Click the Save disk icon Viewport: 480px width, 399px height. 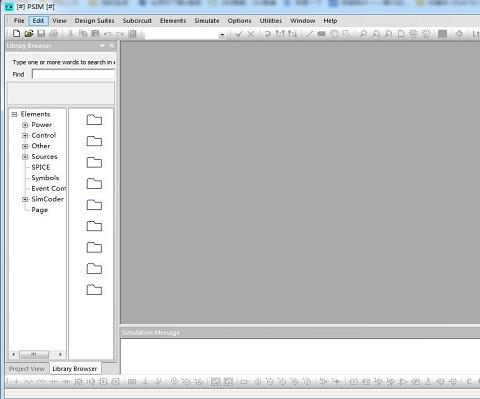point(41,33)
